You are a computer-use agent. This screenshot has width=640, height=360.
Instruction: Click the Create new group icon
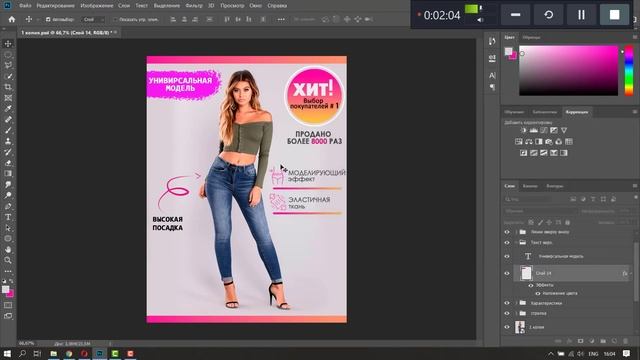pos(603,341)
